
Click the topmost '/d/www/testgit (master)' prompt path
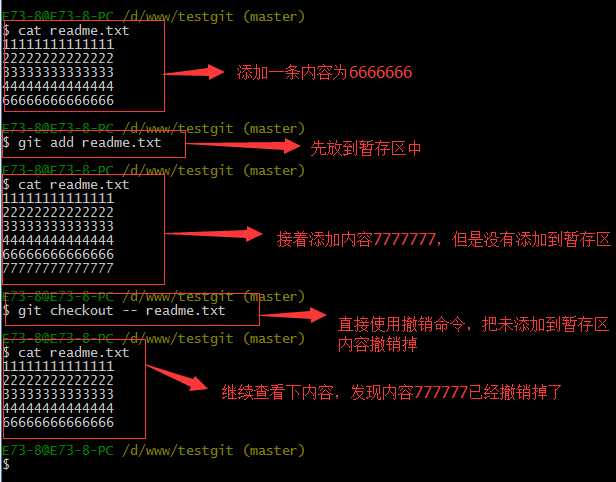coord(213,16)
